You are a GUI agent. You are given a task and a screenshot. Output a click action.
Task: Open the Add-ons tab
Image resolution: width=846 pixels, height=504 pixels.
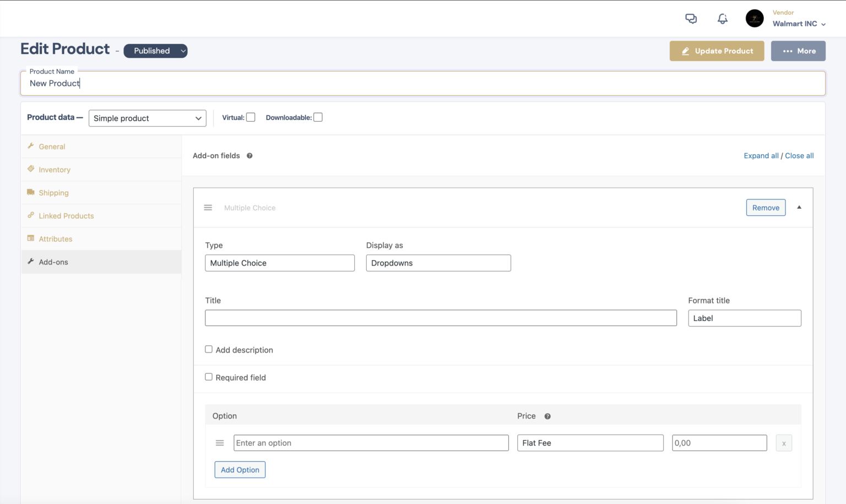coord(53,262)
